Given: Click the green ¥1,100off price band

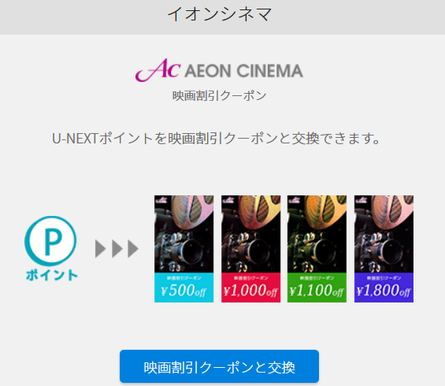Looking at the screenshot, I should pyautogui.click(x=317, y=288).
